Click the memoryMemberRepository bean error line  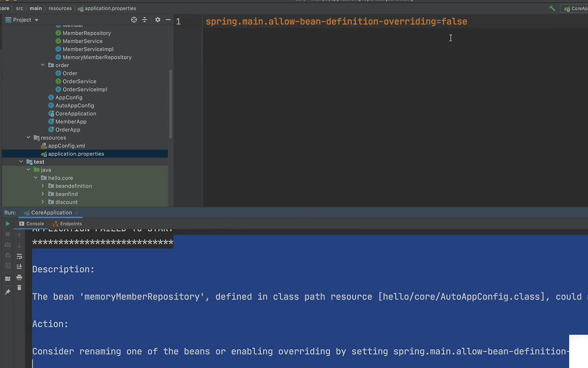click(x=310, y=297)
